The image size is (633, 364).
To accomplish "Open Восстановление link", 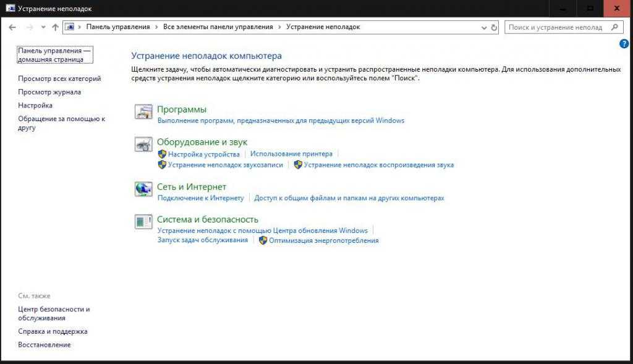I will point(44,345).
